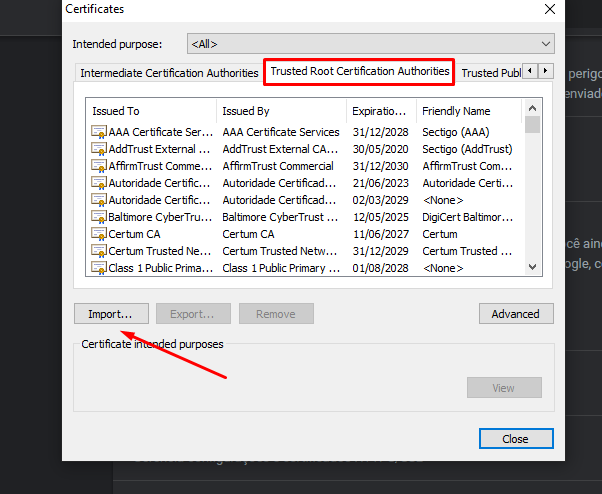Click <None> in the 01/08/2028 row
602x494 pixels.
443,268
